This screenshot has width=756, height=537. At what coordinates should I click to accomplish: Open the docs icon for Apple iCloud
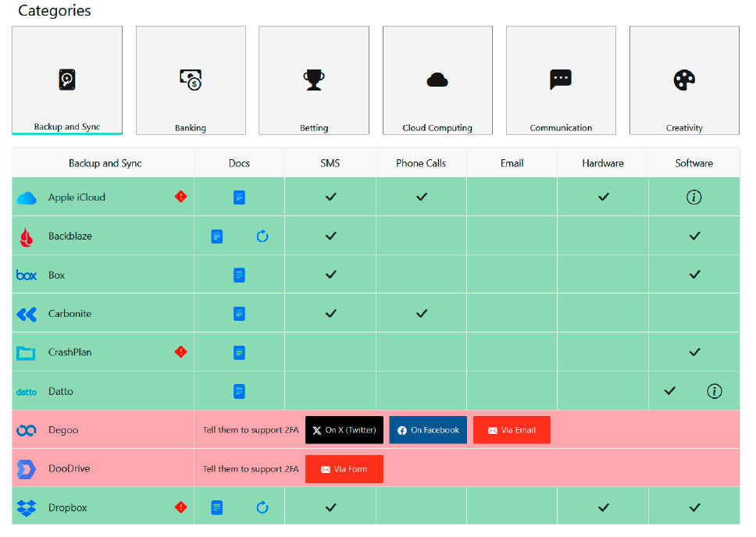click(x=239, y=197)
